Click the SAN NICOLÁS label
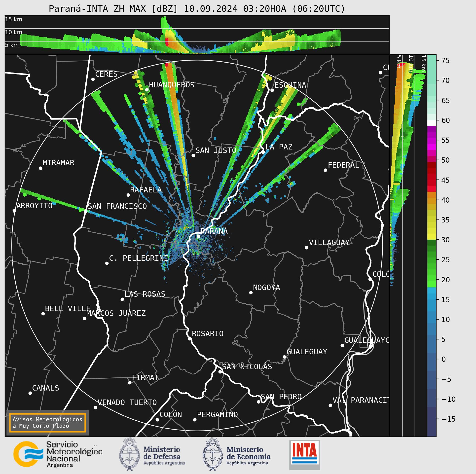The width and height of the screenshot is (476, 474). click(247, 367)
